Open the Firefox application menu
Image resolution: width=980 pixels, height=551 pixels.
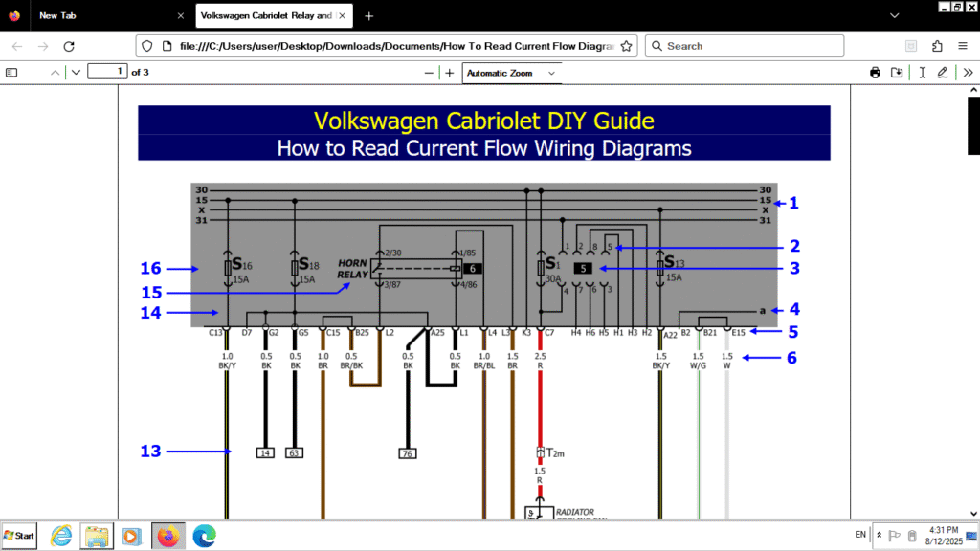coord(963,46)
